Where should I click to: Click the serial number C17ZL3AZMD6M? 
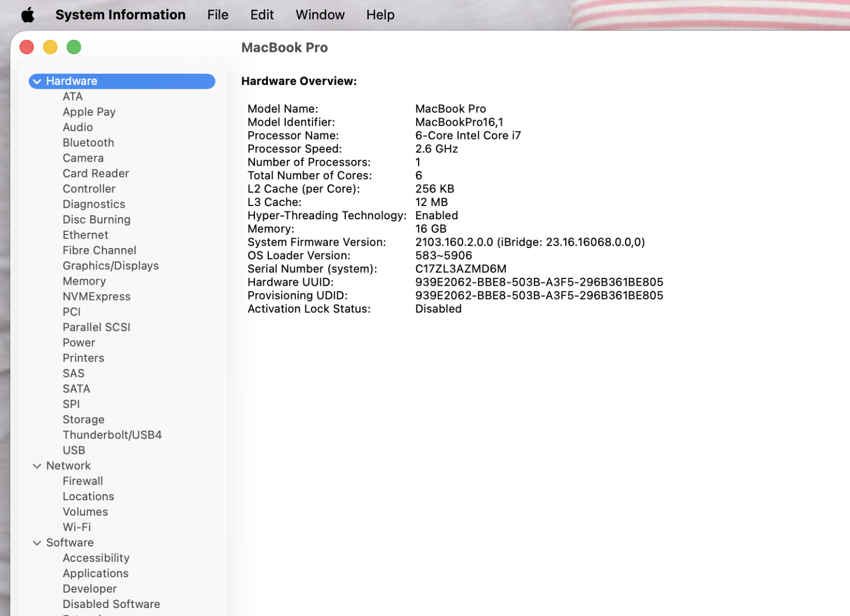tap(461, 269)
